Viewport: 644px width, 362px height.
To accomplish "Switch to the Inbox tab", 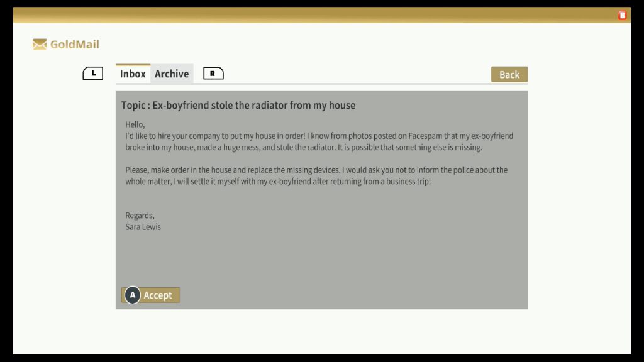I will click(x=133, y=74).
